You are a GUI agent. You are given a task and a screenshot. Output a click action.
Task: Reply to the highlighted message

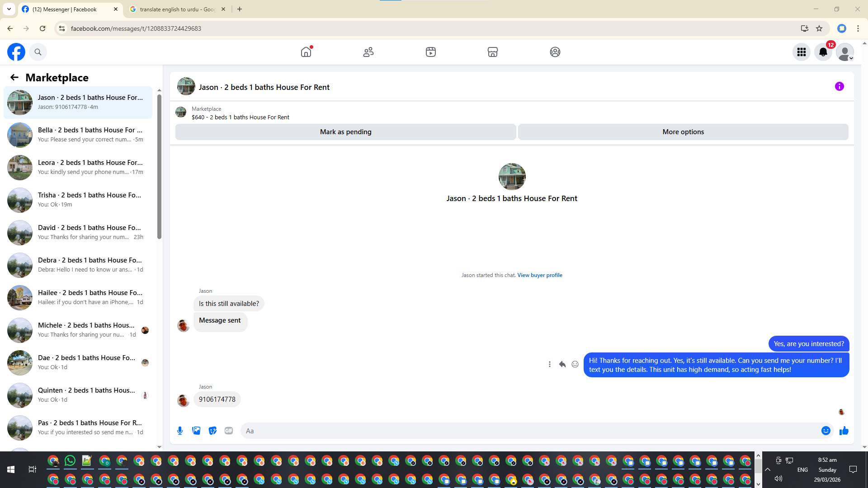(562, 364)
